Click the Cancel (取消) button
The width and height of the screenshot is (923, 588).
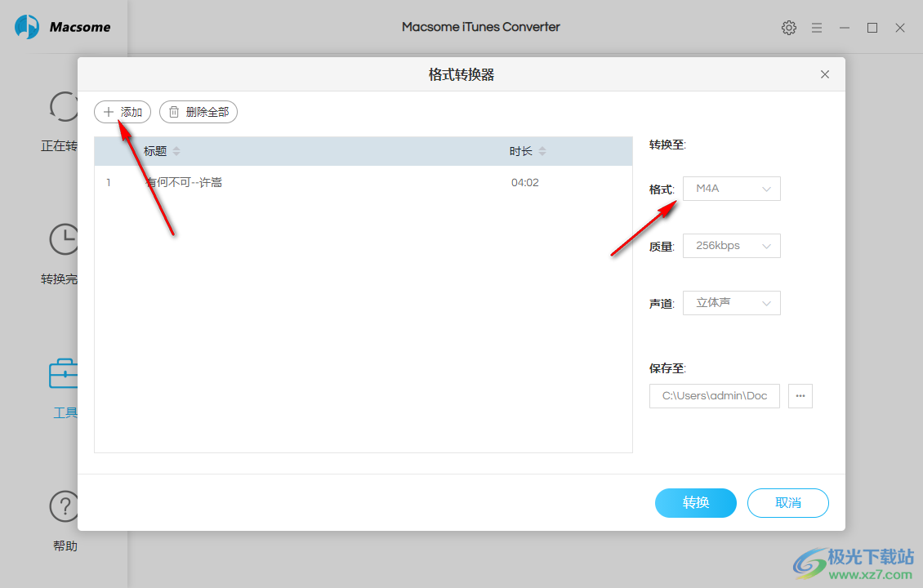coord(788,502)
